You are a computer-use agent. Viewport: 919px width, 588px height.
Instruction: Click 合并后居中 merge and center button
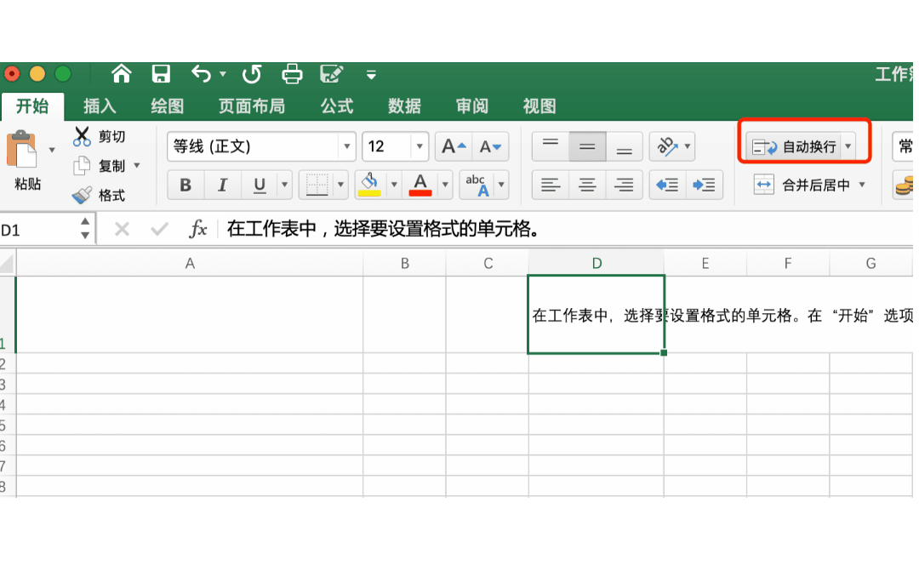tap(801, 186)
